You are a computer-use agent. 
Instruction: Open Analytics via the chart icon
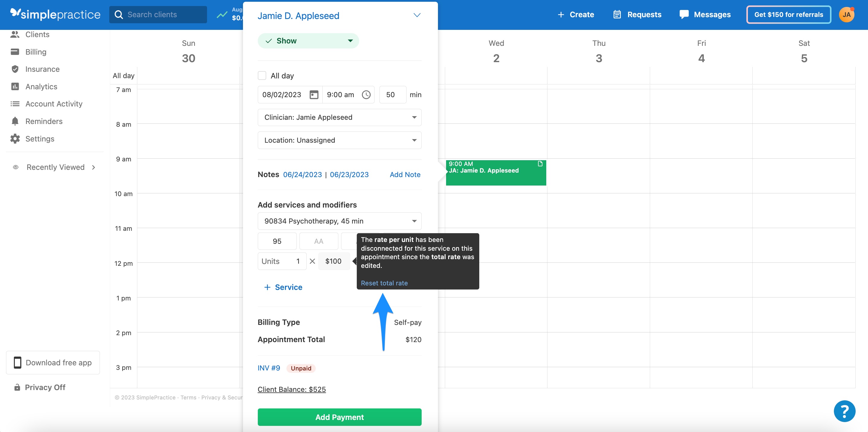[x=15, y=86]
